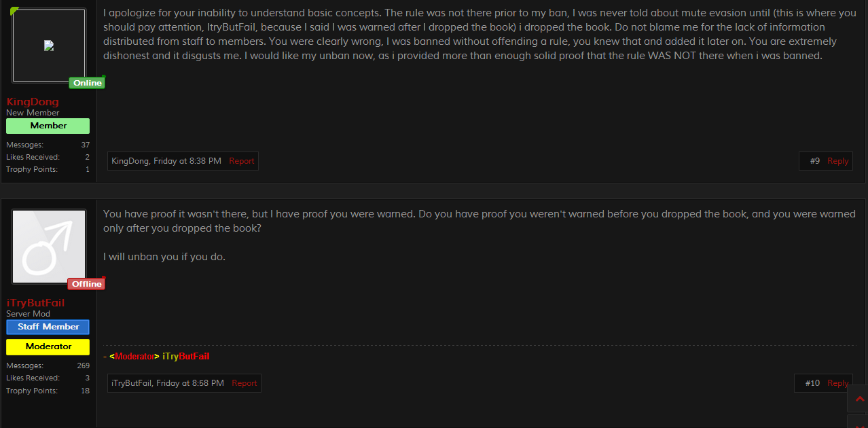Image resolution: width=868 pixels, height=428 pixels.
Task: Reply to post #9
Action: (837, 161)
